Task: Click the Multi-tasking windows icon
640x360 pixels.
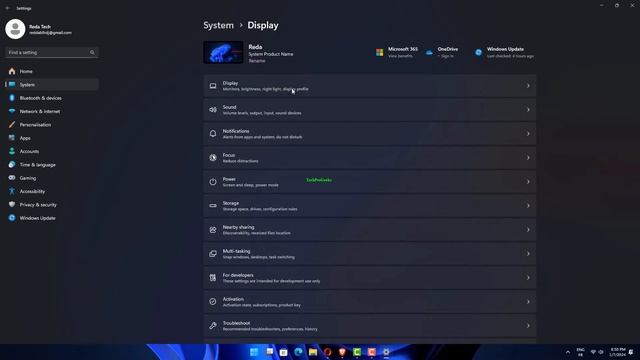Action: (213, 254)
